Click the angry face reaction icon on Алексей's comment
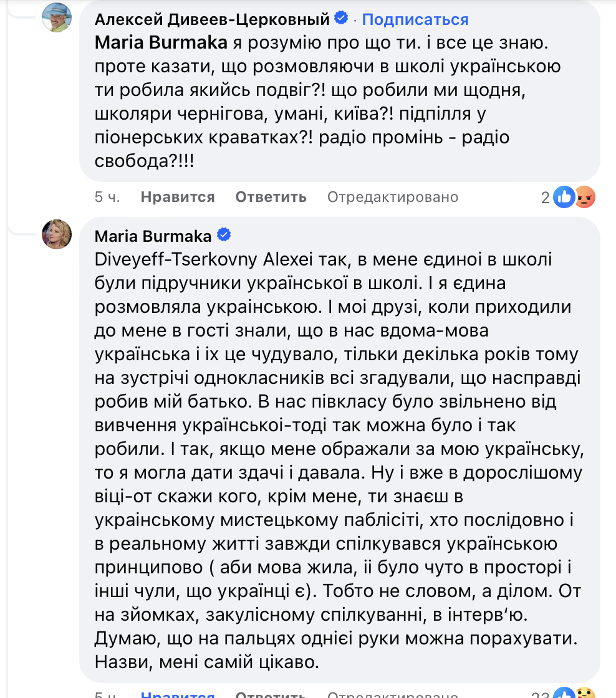 coord(584,196)
